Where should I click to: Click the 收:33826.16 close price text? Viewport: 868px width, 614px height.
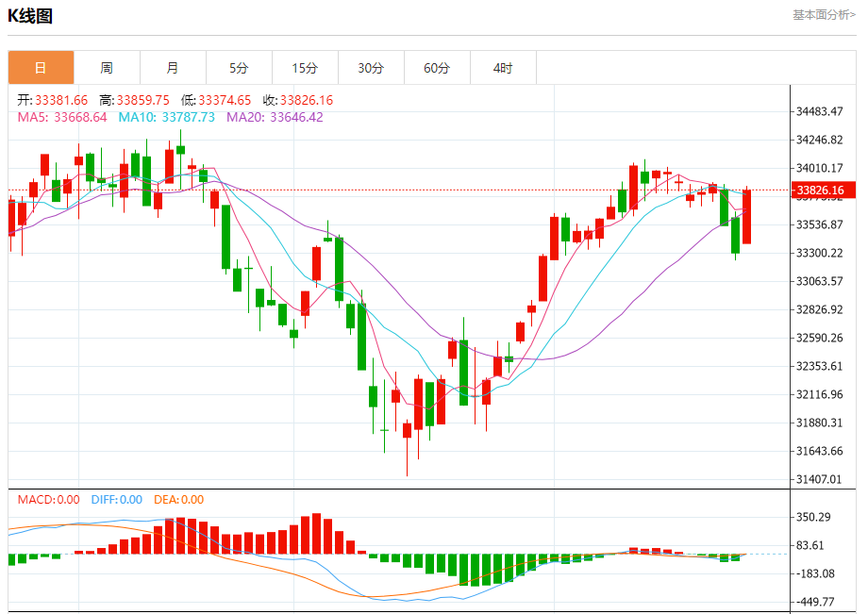click(298, 100)
